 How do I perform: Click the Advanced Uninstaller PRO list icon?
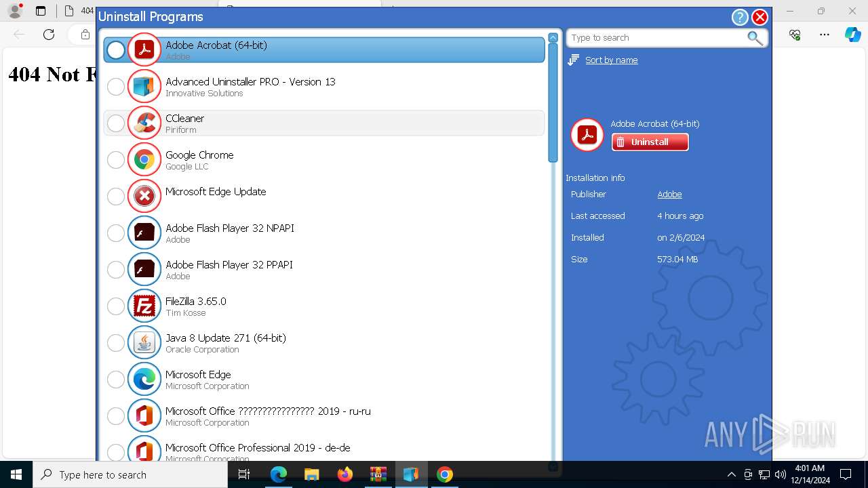click(x=144, y=86)
